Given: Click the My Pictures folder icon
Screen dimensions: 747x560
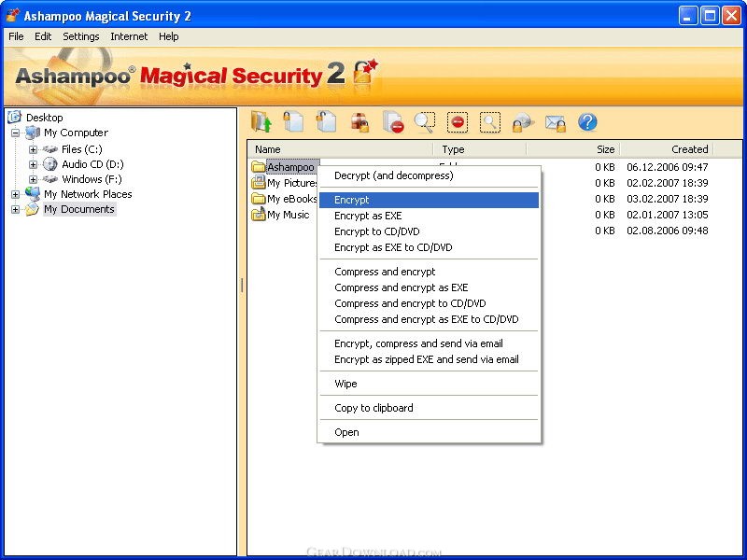Looking at the screenshot, I should pyautogui.click(x=259, y=182).
